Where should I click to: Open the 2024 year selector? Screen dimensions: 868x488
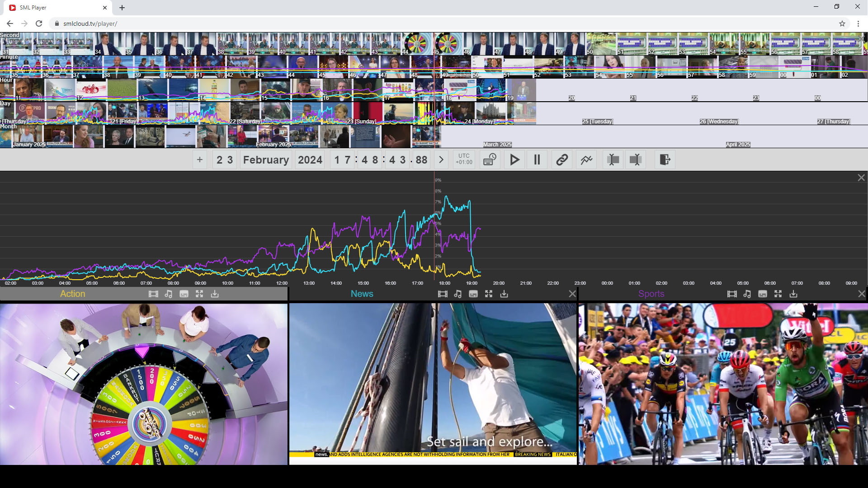pyautogui.click(x=310, y=160)
